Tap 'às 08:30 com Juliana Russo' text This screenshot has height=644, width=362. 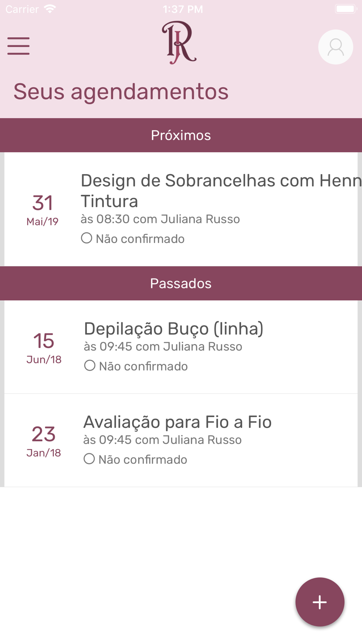pos(160,219)
